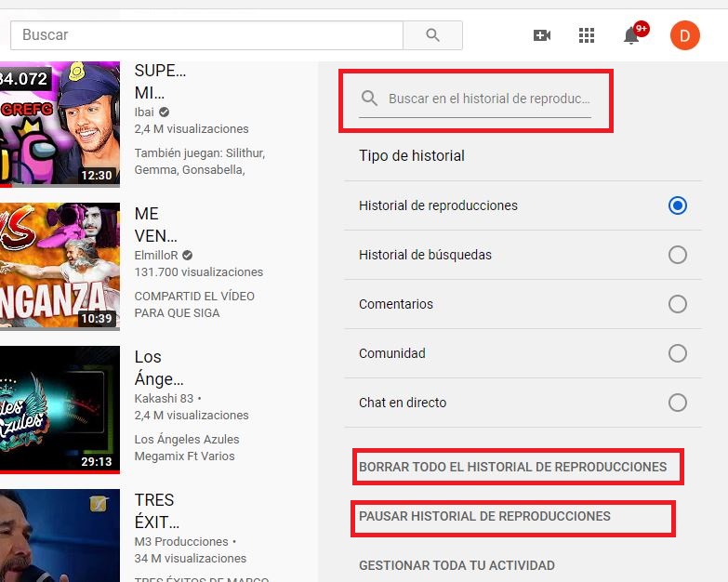728x582 pixels.
Task: Open the notifications bell
Action: click(632, 35)
